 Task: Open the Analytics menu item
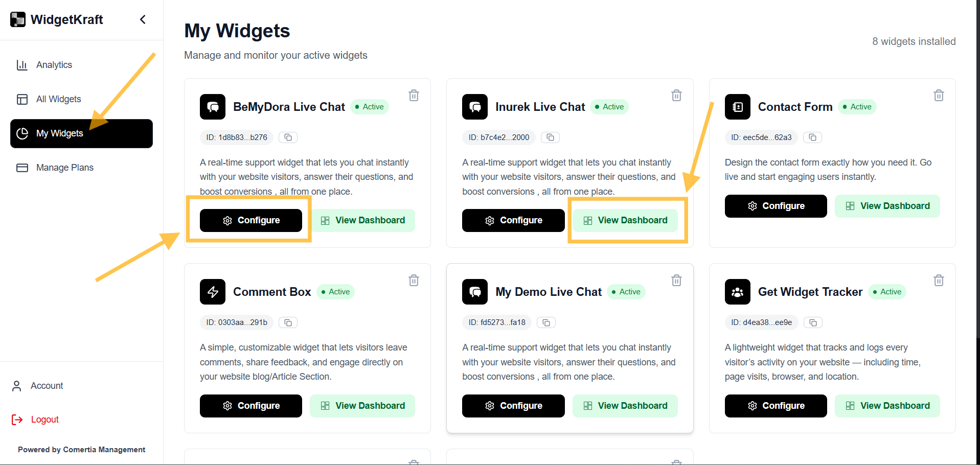pos(54,65)
